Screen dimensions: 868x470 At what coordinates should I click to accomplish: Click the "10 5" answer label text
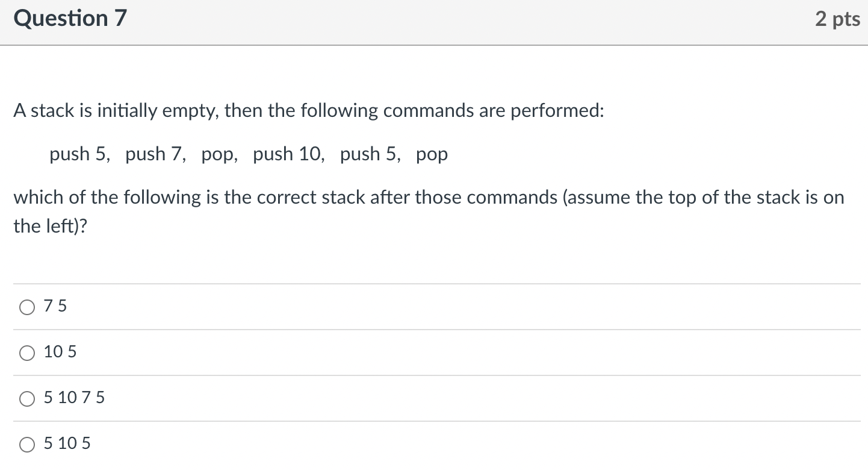click(x=60, y=352)
